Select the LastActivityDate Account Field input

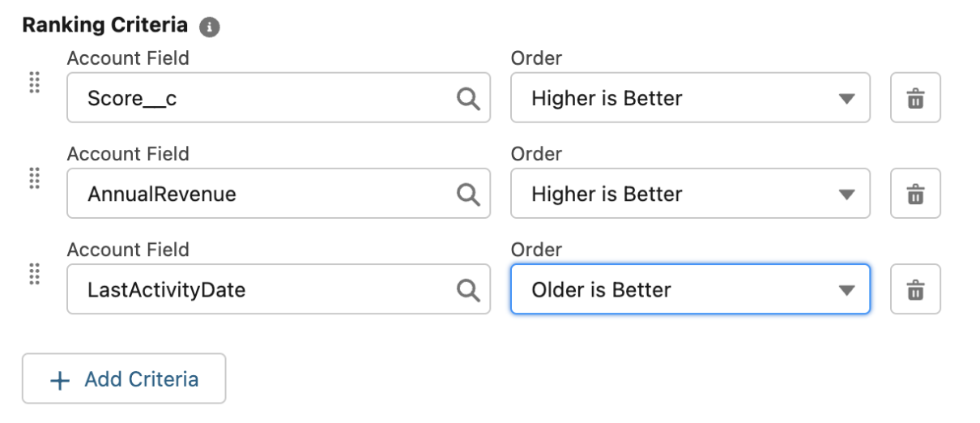click(x=259, y=289)
